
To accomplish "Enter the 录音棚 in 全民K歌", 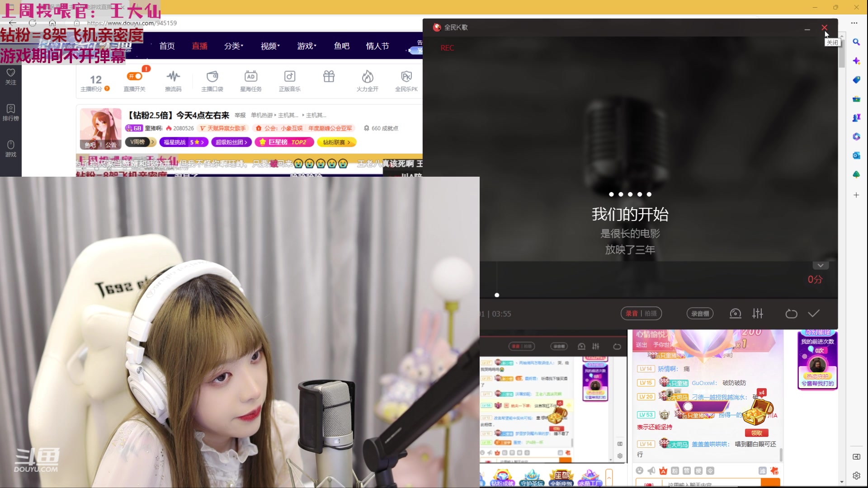I will click(x=700, y=313).
